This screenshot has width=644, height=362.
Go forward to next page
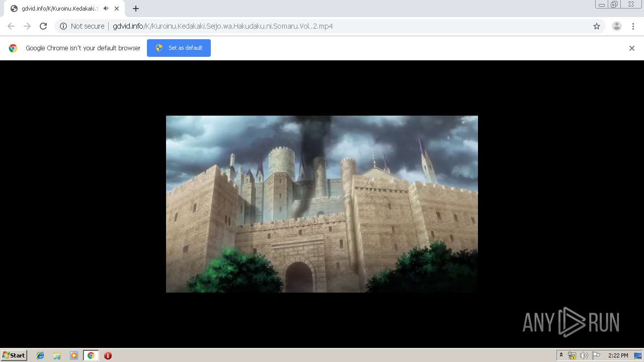[x=27, y=26]
